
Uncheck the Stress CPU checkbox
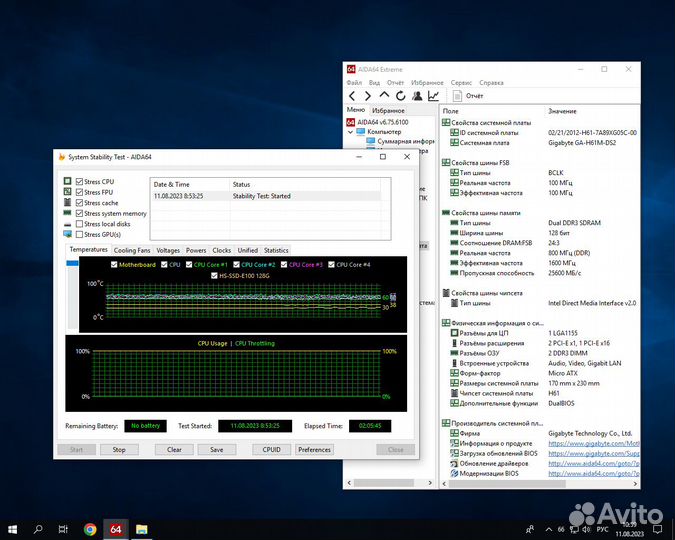tap(79, 181)
